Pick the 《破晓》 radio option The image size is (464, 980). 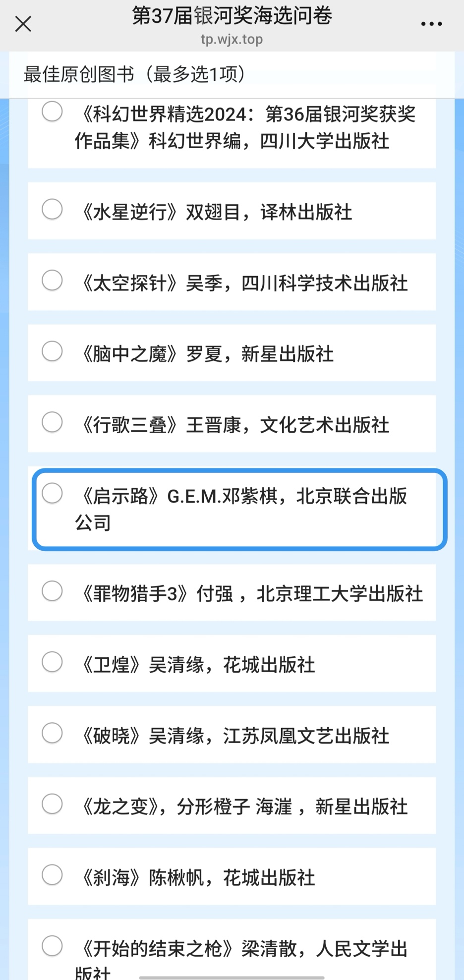pyautogui.click(x=52, y=733)
